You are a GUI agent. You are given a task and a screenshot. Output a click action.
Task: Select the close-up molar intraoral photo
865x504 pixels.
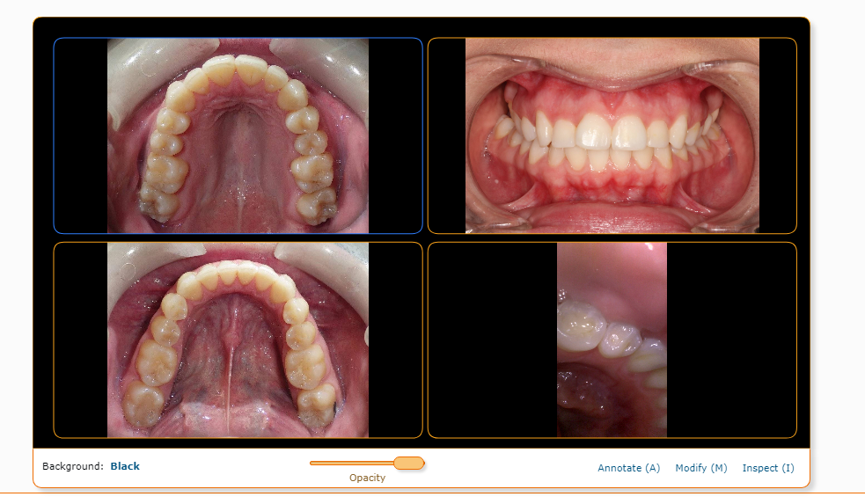coord(612,340)
